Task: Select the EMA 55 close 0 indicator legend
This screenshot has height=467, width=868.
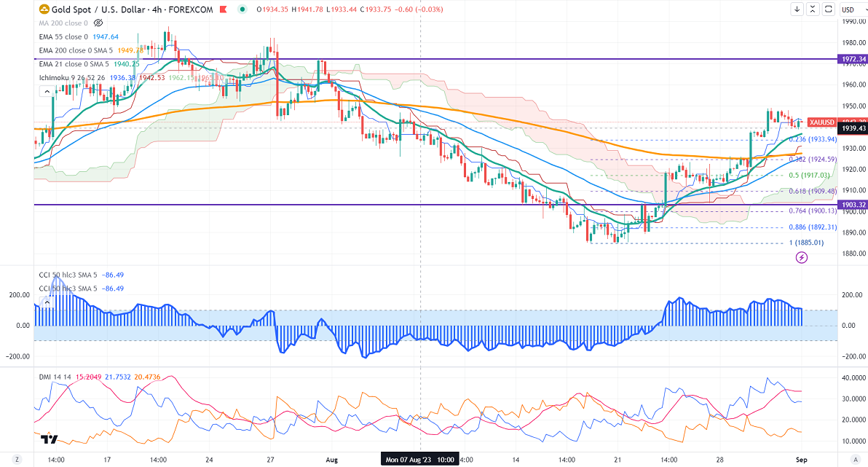Action: pyautogui.click(x=63, y=37)
